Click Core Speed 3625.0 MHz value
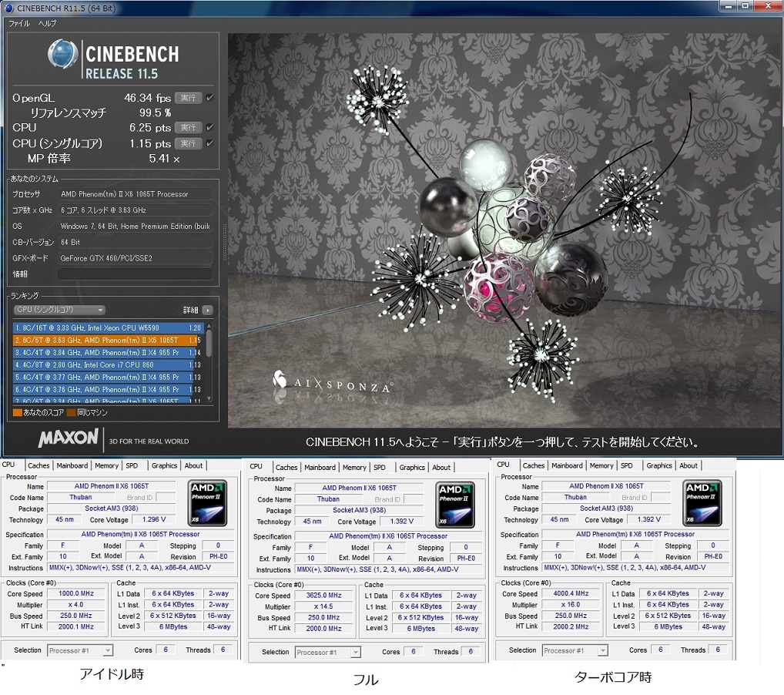The image size is (784, 695). [x=324, y=596]
